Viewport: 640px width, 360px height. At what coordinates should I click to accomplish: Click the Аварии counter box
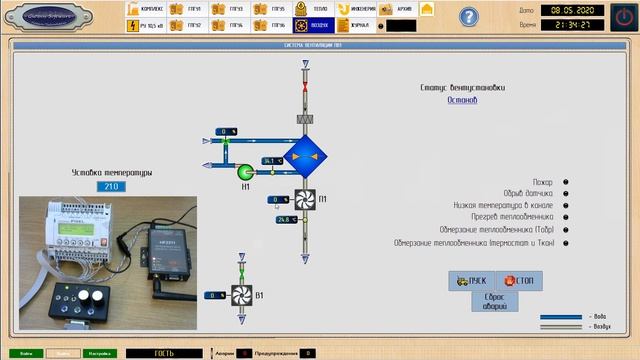click(244, 353)
